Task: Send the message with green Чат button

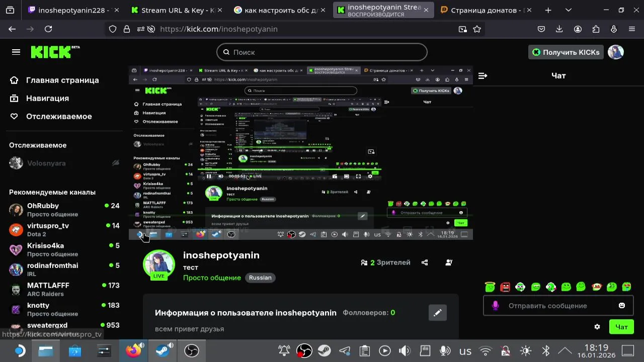Action: (x=621, y=327)
